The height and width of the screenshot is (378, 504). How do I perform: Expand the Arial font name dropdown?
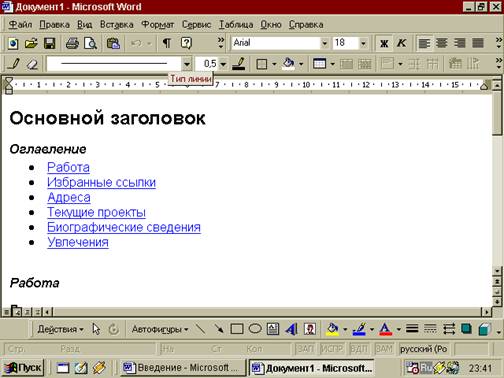coord(324,43)
